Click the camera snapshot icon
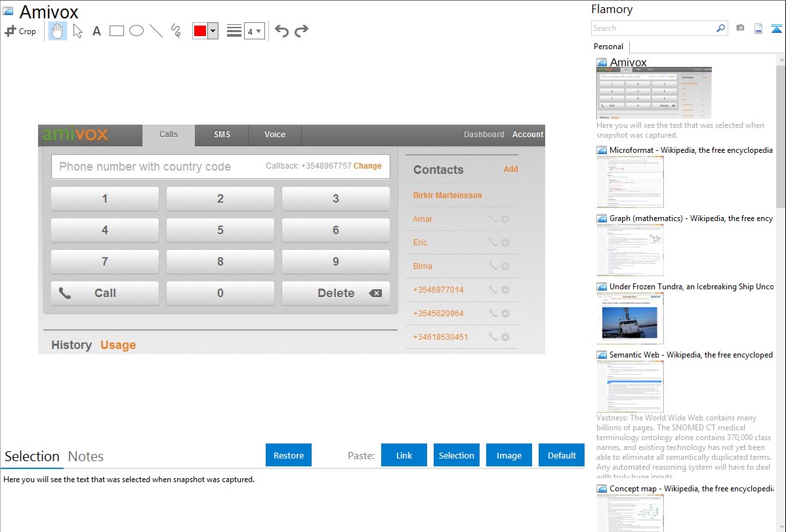The width and height of the screenshot is (786, 532). (x=740, y=28)
